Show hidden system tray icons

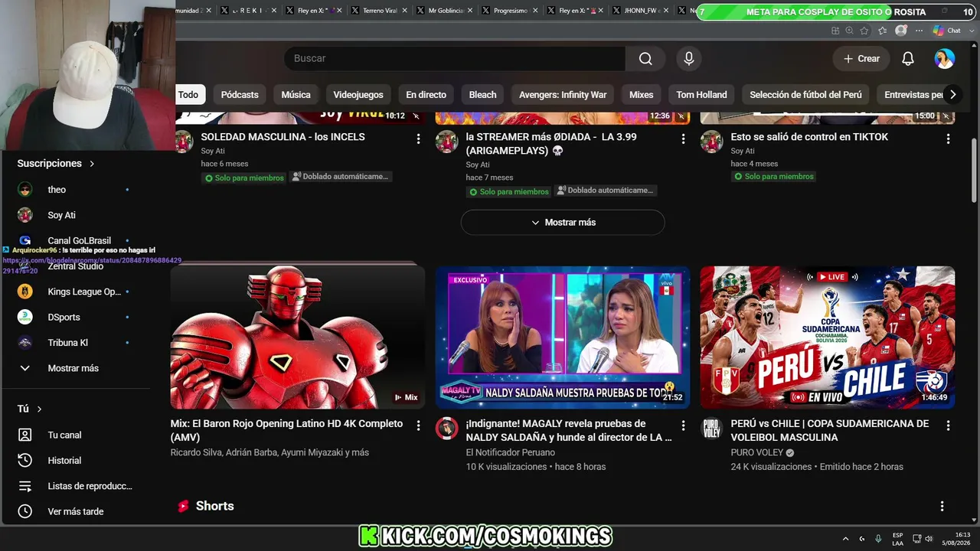845,539
